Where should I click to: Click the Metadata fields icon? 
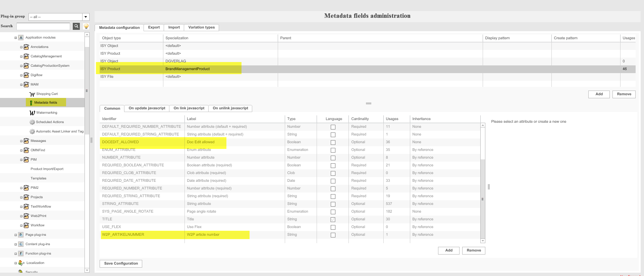tap(31, 103)
